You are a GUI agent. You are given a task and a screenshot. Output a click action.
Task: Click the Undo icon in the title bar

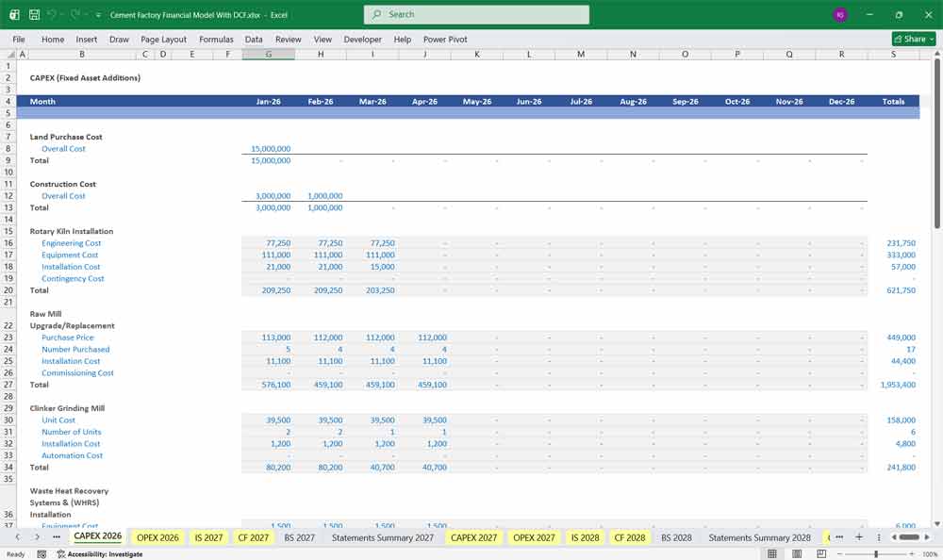[x=51, y=15]
